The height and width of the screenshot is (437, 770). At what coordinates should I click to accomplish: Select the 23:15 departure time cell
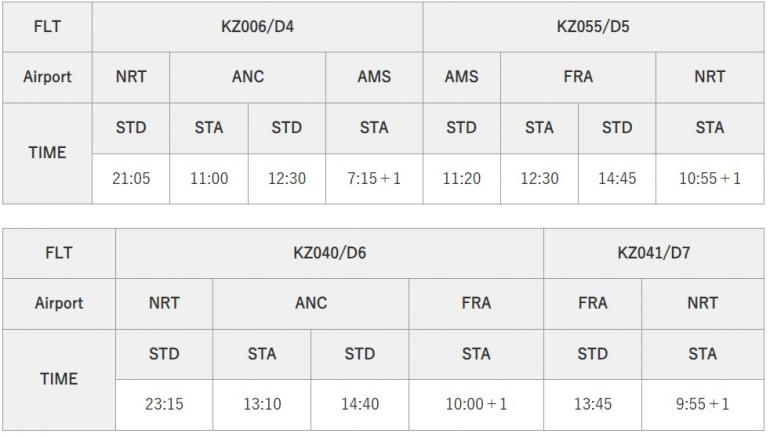coord(164,405)
